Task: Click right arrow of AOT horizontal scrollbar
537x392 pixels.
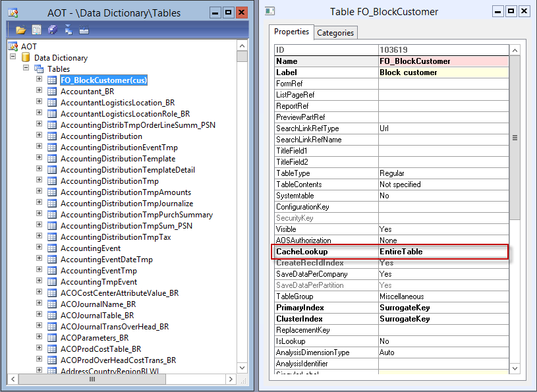Action: 231,379
